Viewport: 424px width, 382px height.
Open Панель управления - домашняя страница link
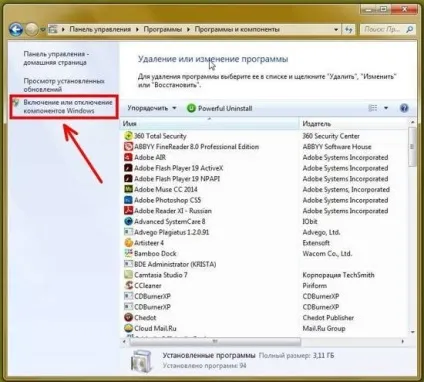56,58
